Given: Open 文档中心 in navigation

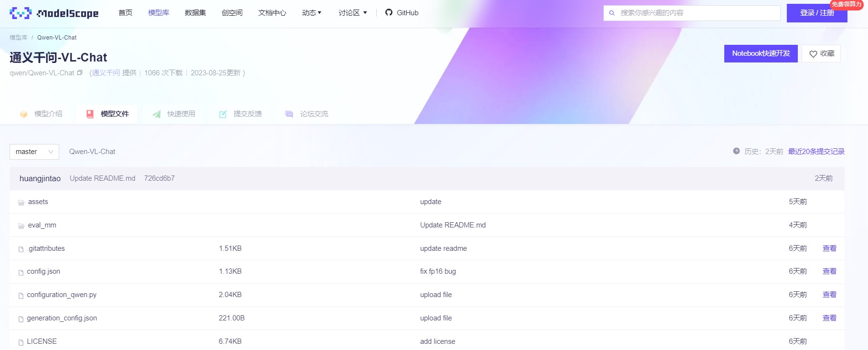Looking at the screenshot, I should [x=272, y=13].
